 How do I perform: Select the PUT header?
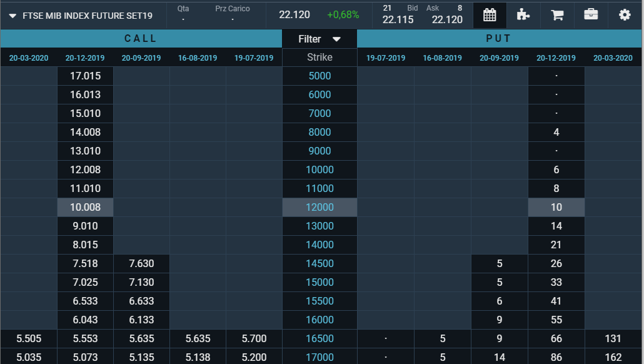[x=498, y=39]
